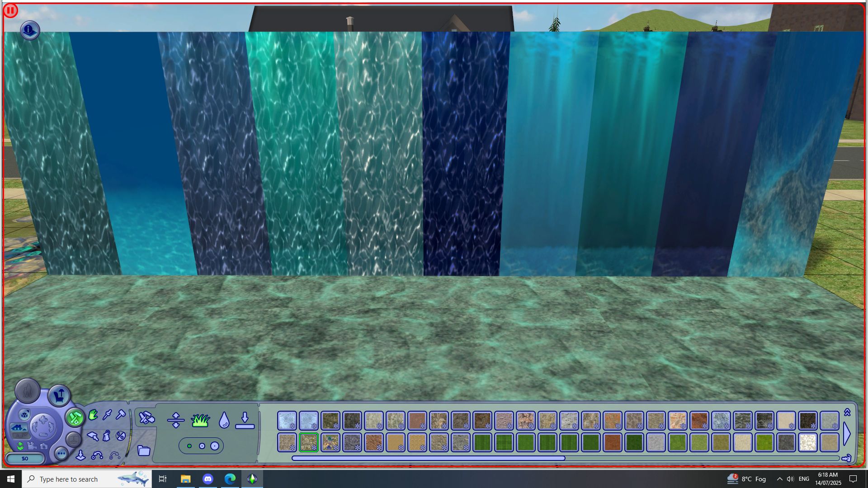868x488 pixels.
Task: Click the price tag tool
Action: point(107,436)
